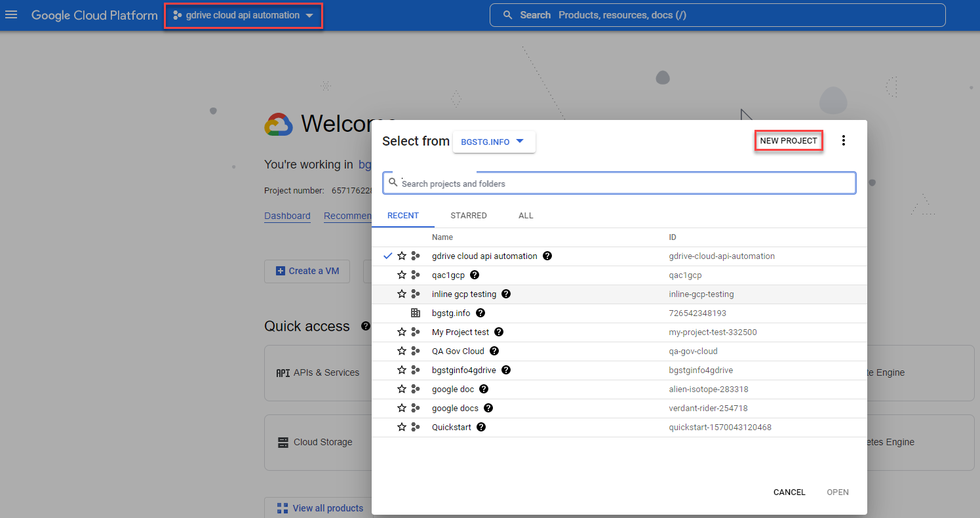Click the help icon beside qac1gcp
Screen dimensions: 980x518
tap(475, 275)
